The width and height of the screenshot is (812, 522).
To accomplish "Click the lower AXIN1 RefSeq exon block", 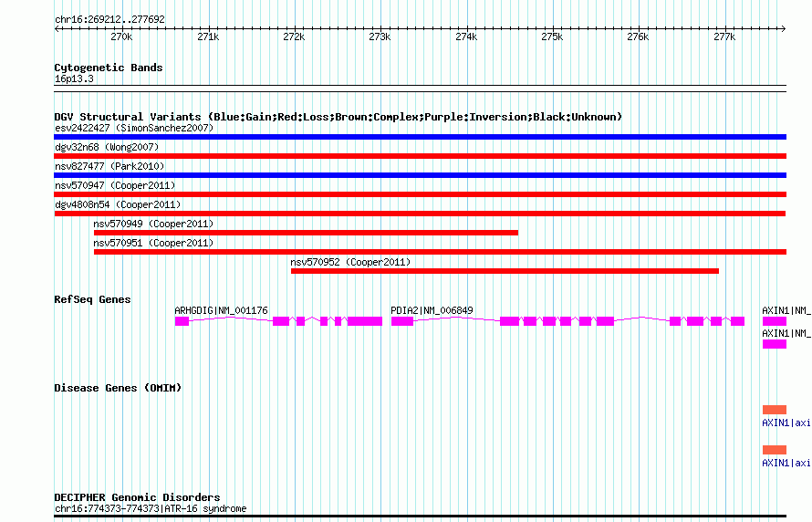I will [x=775, y=344].
